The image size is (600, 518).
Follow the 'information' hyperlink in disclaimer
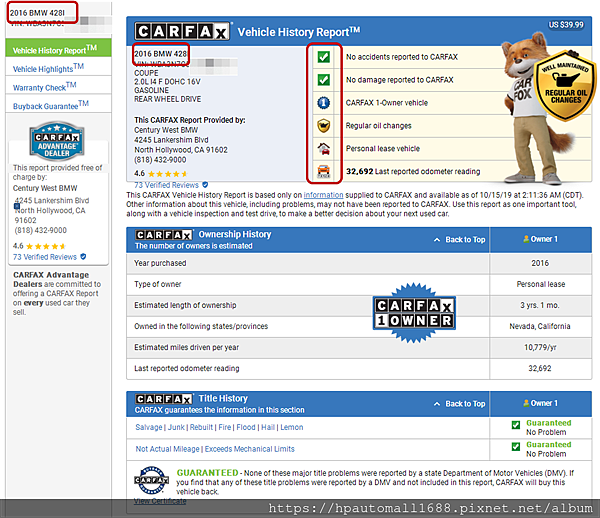click(x=323, y=195)
